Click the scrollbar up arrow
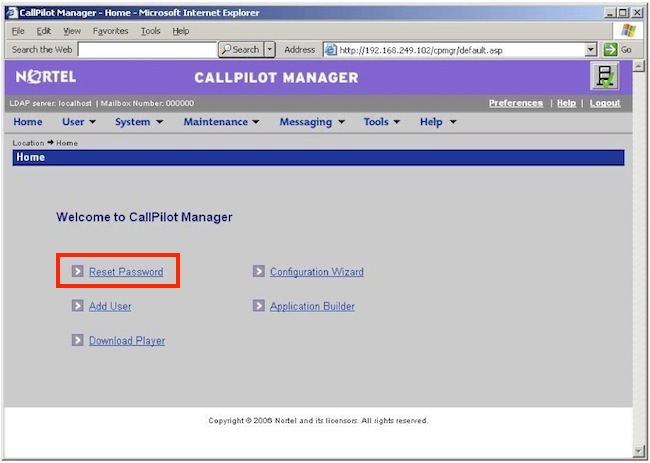 click(639, 66)
